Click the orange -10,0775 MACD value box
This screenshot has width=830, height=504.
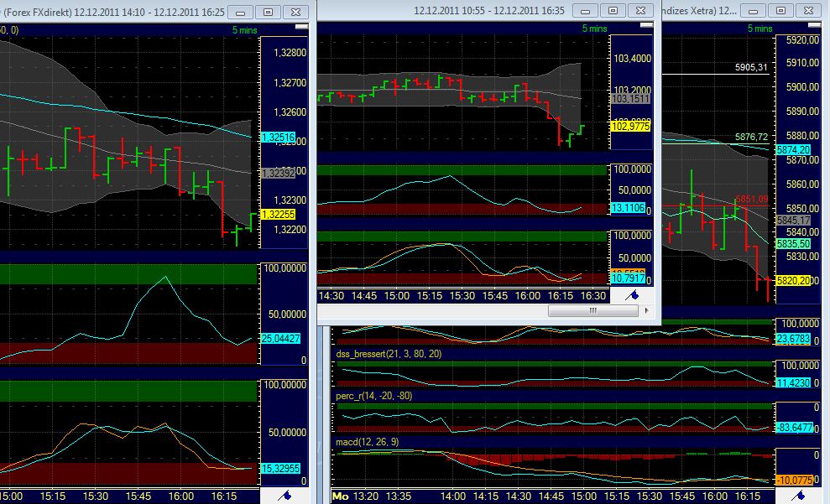click(x=792, y=481)
